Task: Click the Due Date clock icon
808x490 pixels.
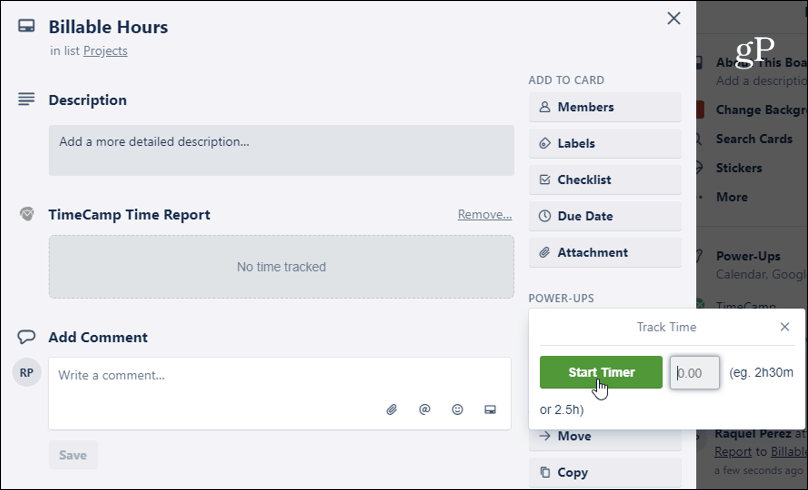Action: coord(544,216)
